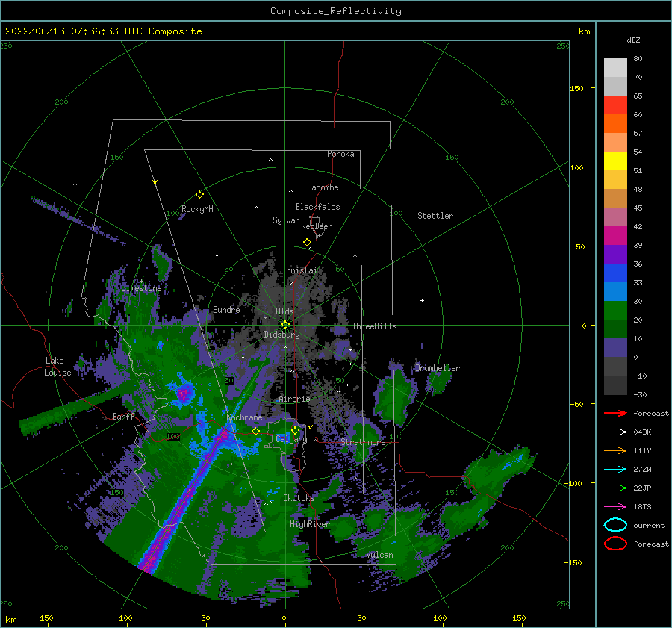Image resolution: width=672 pixels, height=628 pixels.
Task: Click the magenta 18TS arrow legend icon
Action: [615, 507]
